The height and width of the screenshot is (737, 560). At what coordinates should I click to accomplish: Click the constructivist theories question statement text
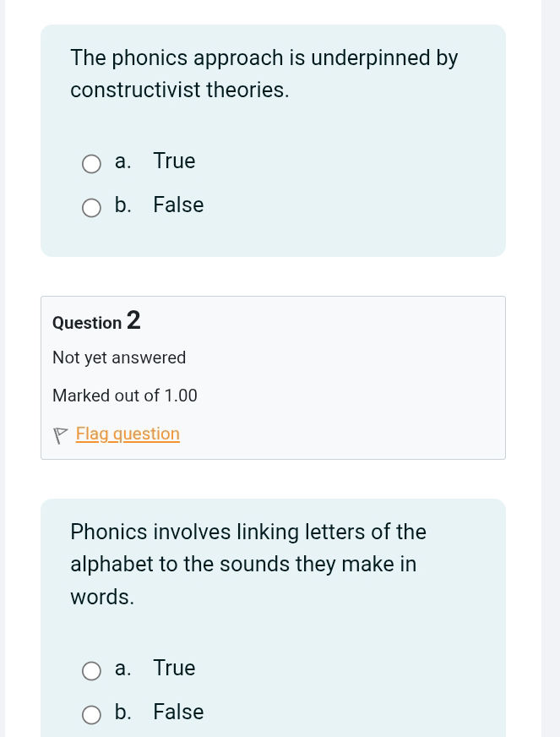[264, 74]
